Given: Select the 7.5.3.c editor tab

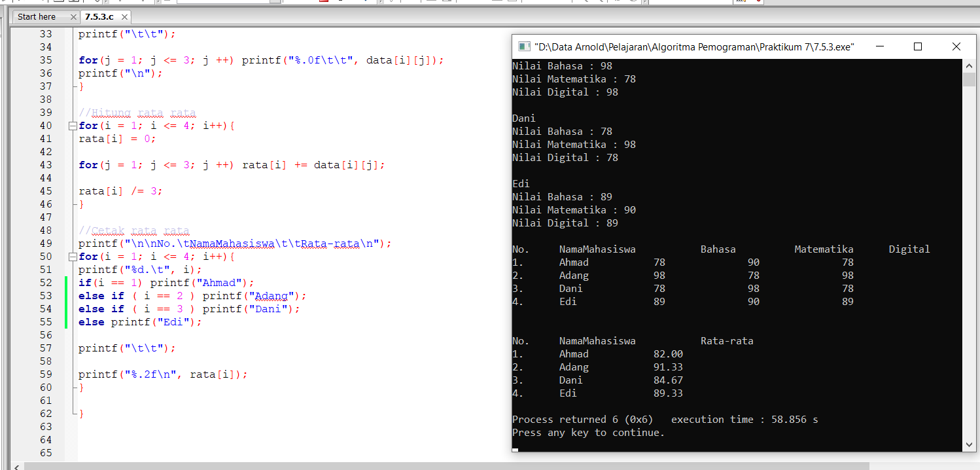Looking at the screenshot, I should click(99, 16).
